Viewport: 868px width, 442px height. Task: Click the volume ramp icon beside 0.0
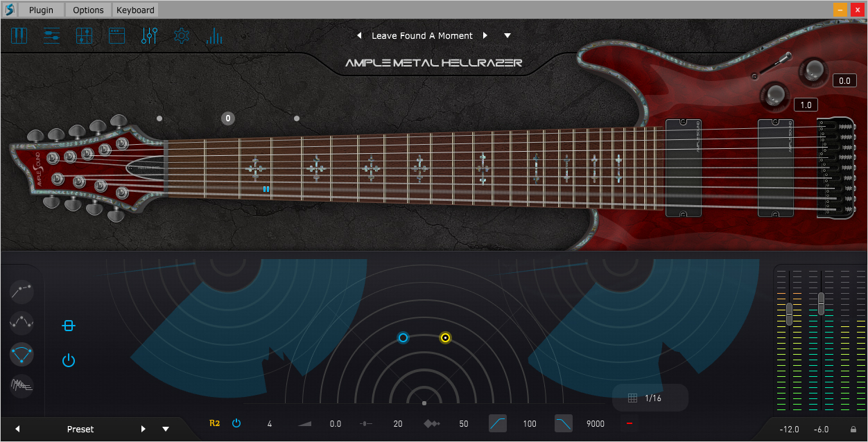coord(306,424)
